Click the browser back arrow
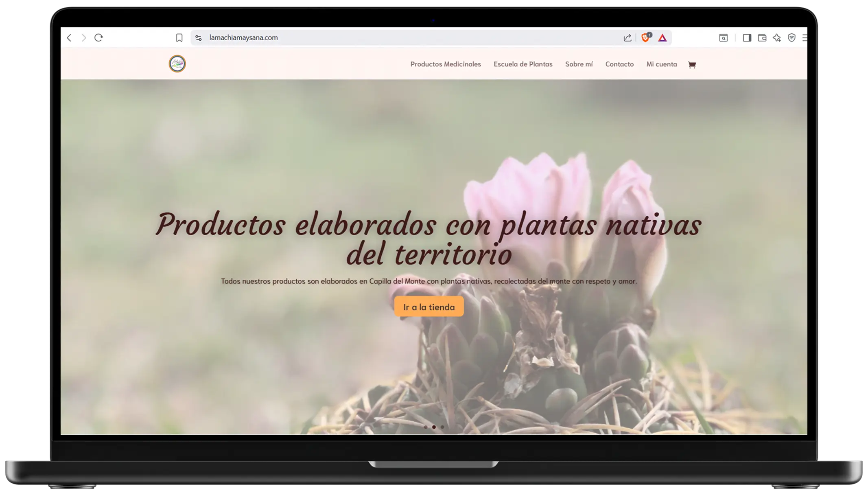This screenshot has width=868, height=493. 69,38
